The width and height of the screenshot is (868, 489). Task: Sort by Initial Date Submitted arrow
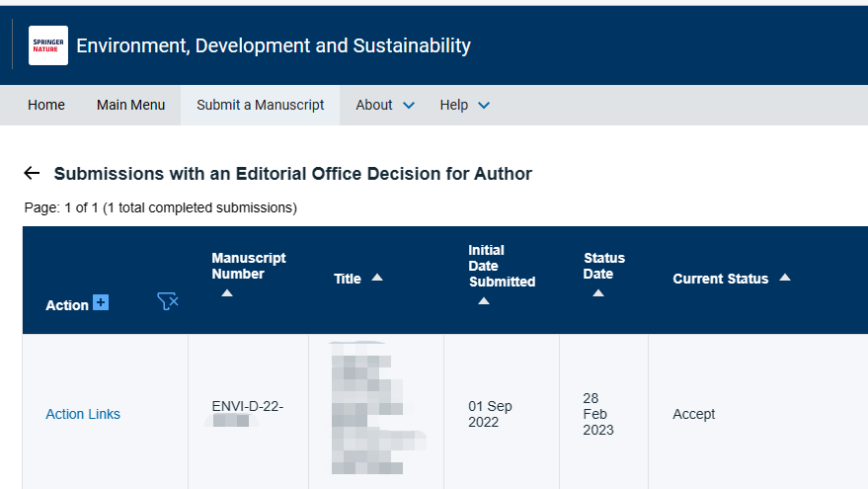pyautogui.click(x=484, y=301)
